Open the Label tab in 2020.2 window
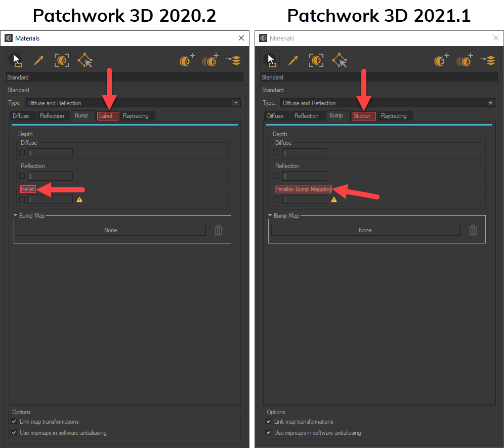Image resolution: width=504 pixels, height=448 pixels. [107, 116]
